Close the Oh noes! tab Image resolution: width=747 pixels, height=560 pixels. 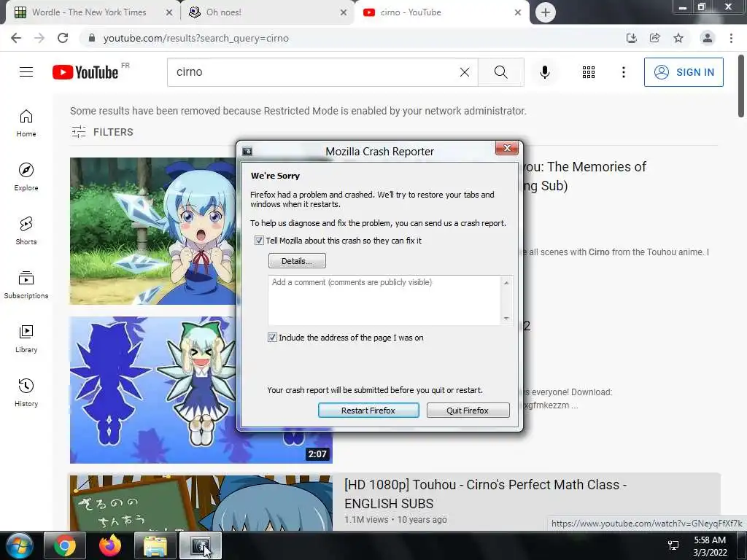tap(344, 13)
